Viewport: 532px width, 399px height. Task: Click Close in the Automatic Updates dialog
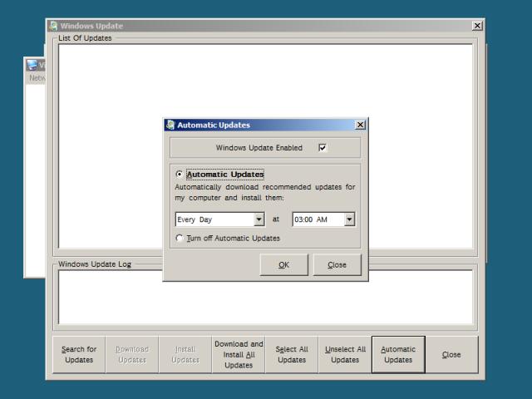[337, 264]
